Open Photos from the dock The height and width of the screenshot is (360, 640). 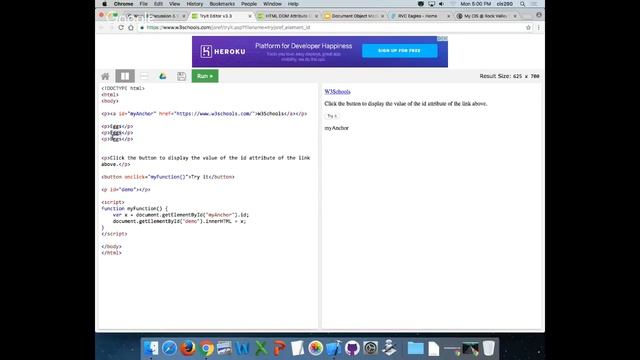click(316, 348)
